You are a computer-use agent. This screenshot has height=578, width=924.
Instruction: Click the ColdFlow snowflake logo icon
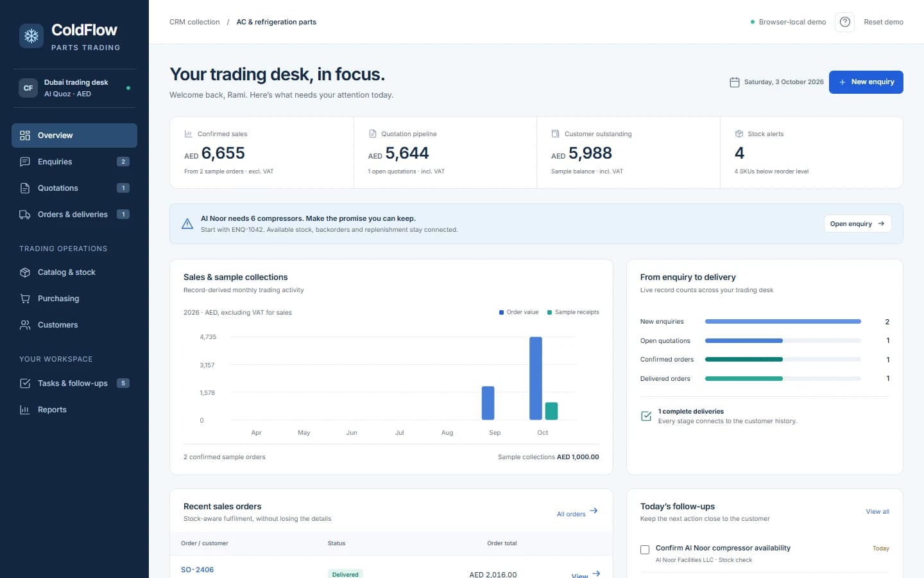[x=31, y=37]
